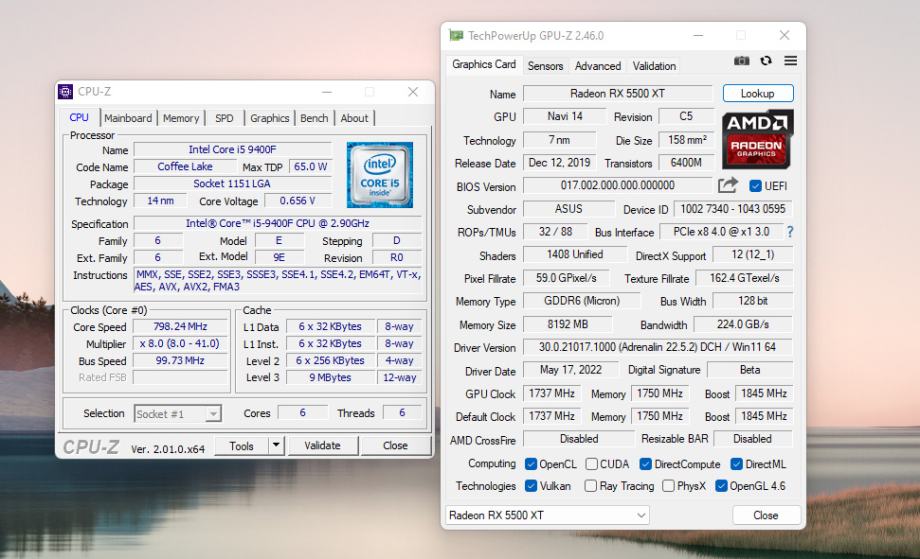Click the Intel Core i5 logo
Viewport: 920px width, 559px height.
click(379, 174)
